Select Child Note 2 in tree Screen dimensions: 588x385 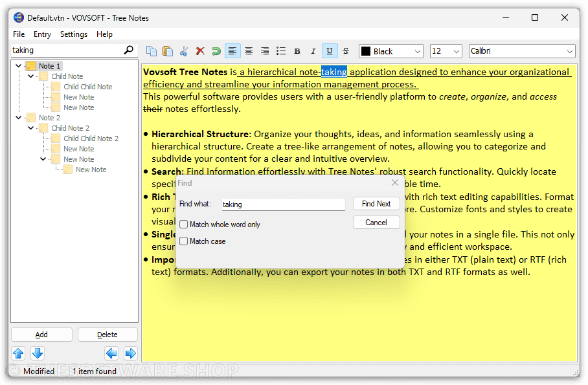point(70,128)
